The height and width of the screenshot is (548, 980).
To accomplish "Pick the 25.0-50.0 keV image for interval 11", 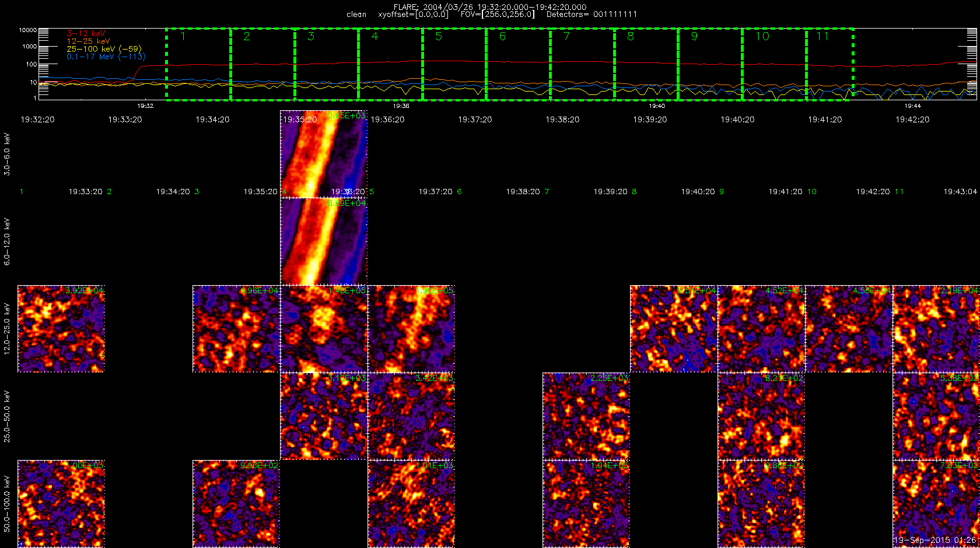I will (936, 416).
